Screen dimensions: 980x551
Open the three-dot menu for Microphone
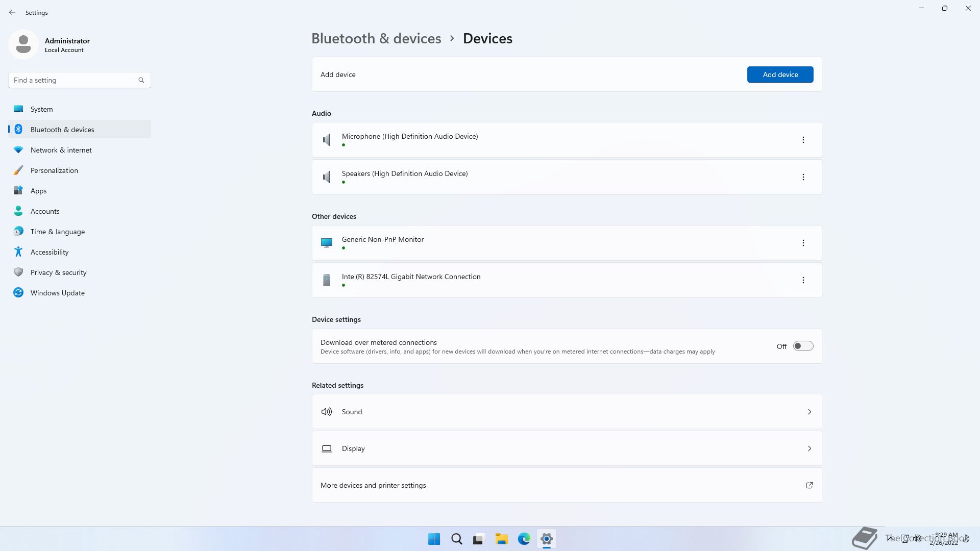click(803, 140)
